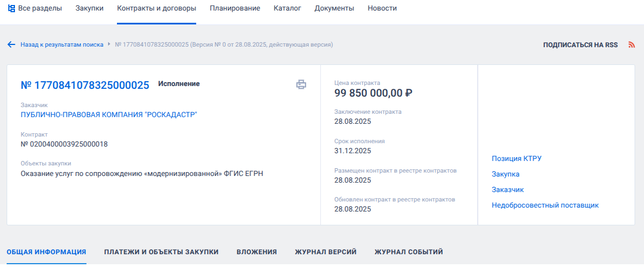Open Все разделы sections menu icon
Viewport: 644px width, 267px height.
pos(12,8)
